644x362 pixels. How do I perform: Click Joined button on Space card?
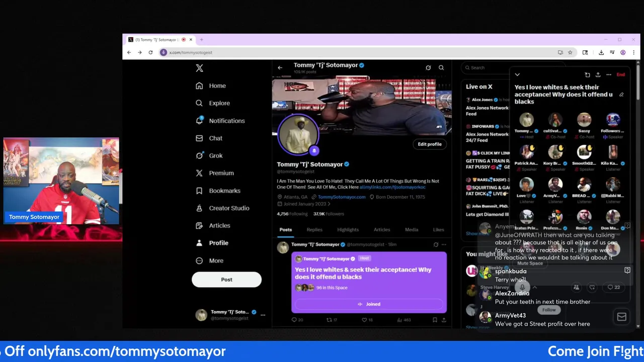click(369, 304)
